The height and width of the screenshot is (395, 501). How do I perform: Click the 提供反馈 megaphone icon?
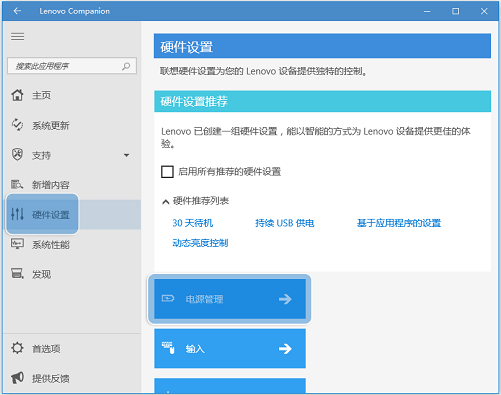pyautogui.click(x=17, y=378)
